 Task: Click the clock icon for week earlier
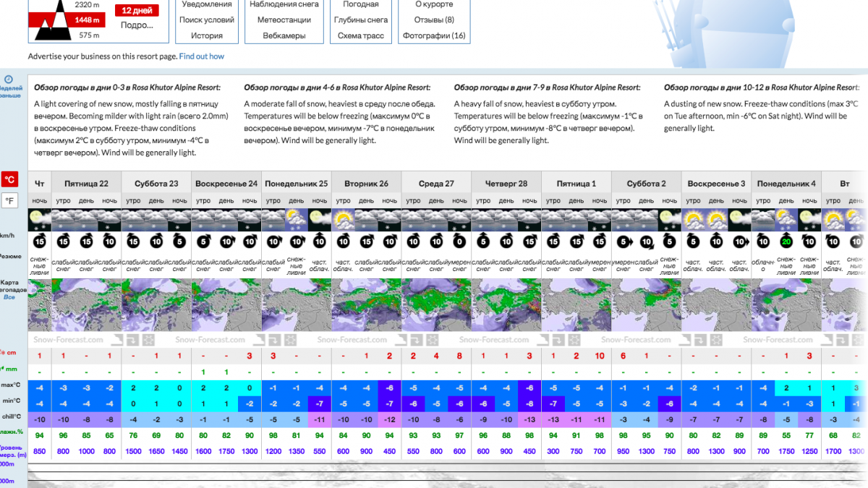8,78
